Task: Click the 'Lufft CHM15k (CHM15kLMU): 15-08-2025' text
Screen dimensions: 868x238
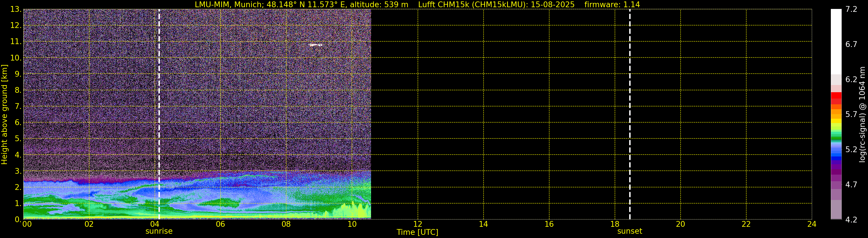Action: tap(496, 4)
